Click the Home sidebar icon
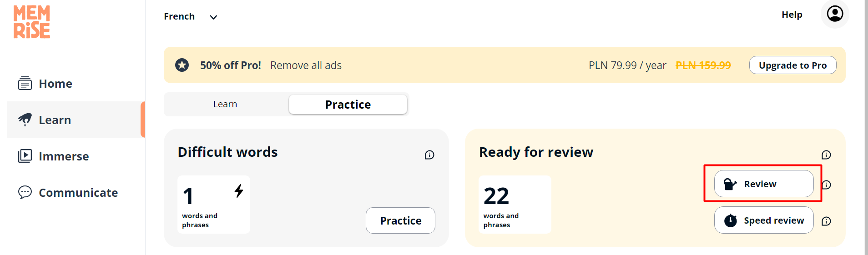Screen dimensions: 868x255 pyautogui.click(x=25, y=84)
